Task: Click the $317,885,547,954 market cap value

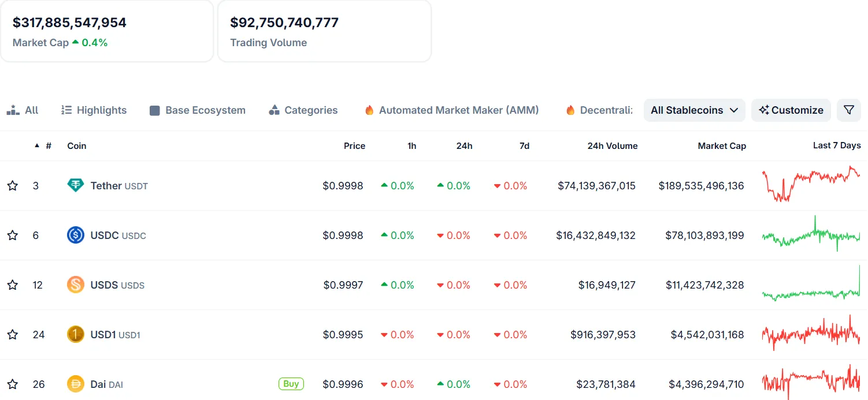Action: (x=69, y=23)
